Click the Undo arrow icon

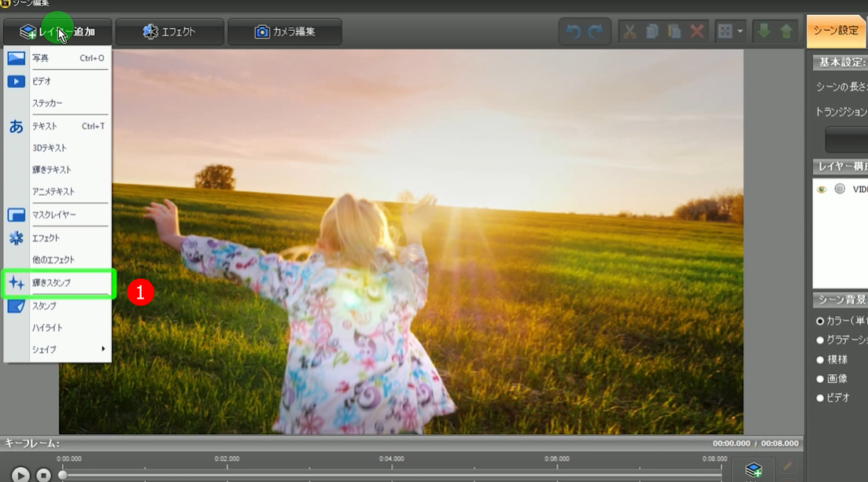pyautogui.click(x=574, y=32)
